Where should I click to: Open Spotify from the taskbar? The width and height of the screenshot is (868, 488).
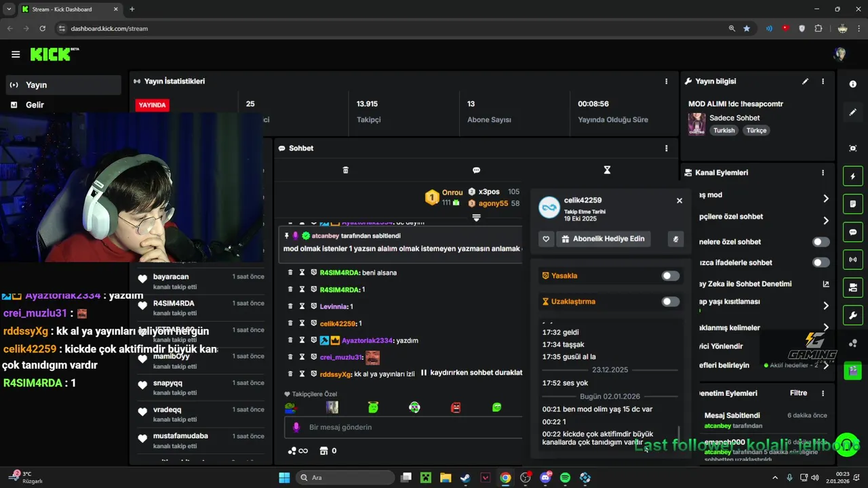click(x=566, y=478)
